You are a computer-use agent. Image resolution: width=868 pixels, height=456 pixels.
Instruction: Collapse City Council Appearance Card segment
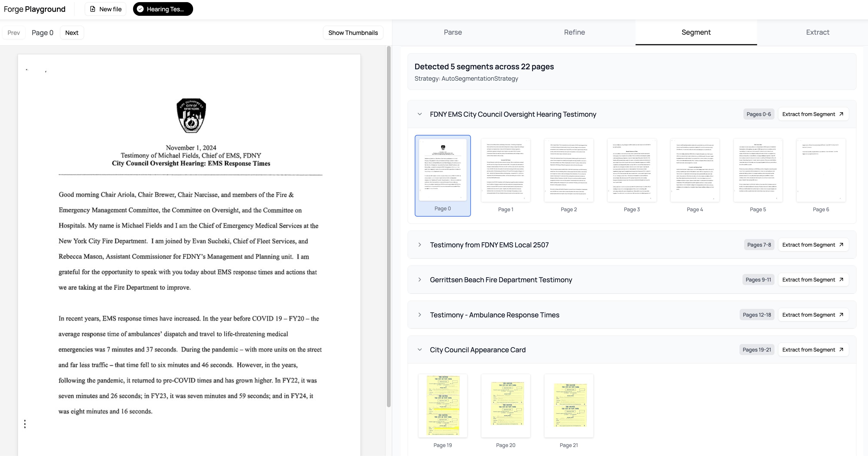419,350
